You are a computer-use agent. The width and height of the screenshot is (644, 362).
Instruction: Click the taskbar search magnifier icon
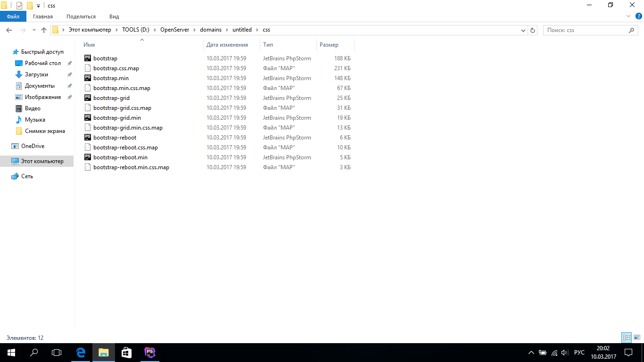point(34,352)
